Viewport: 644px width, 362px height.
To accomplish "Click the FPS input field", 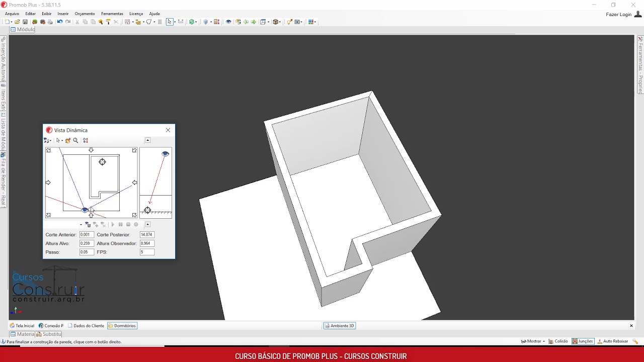I will (x=147, y=252).
